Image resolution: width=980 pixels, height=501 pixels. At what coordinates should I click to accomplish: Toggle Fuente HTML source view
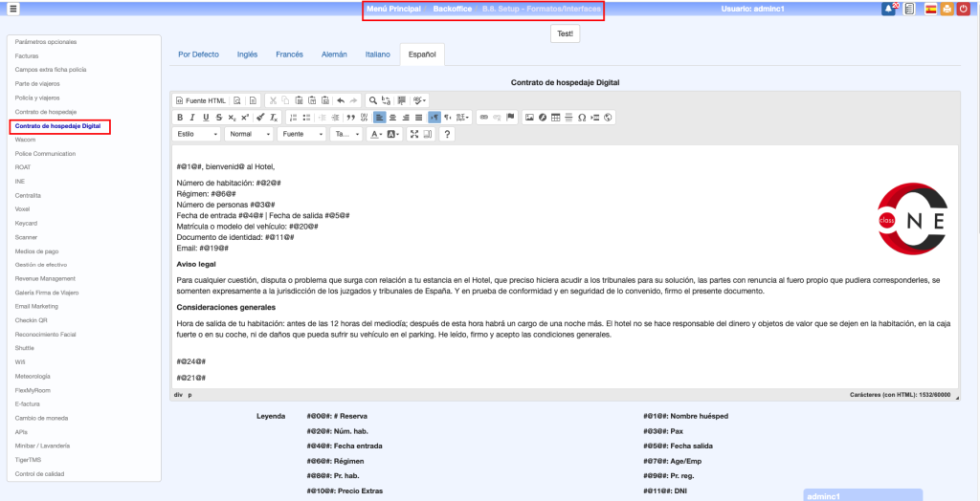(201, 100)
